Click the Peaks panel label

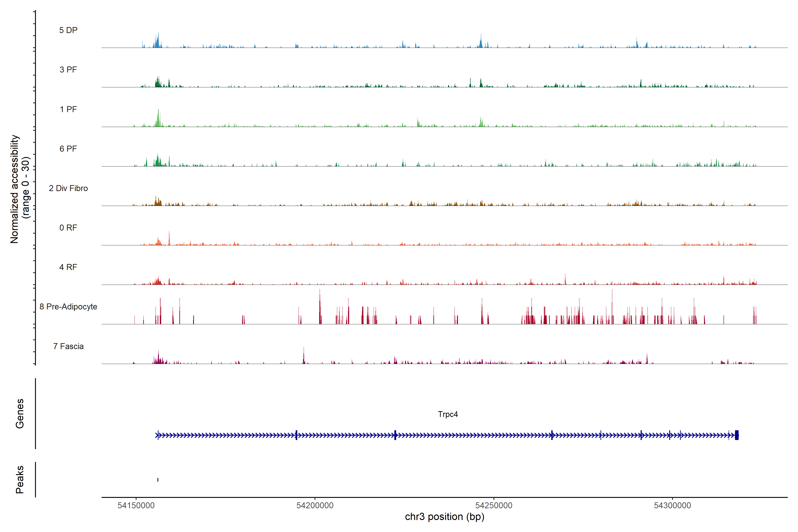coord(20,479)
